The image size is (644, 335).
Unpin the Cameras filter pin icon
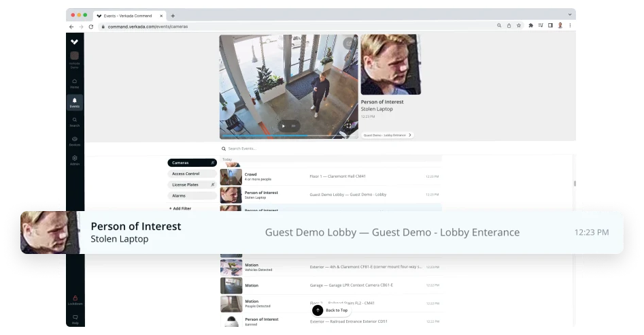coord(212,163)
